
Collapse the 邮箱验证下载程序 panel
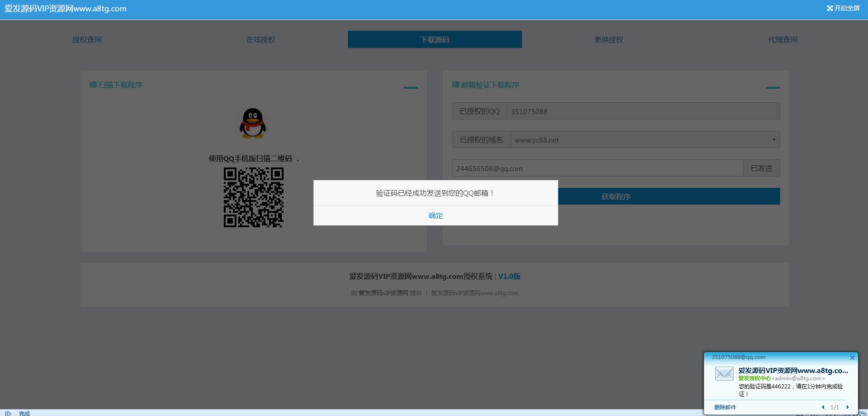click(772, 87)
